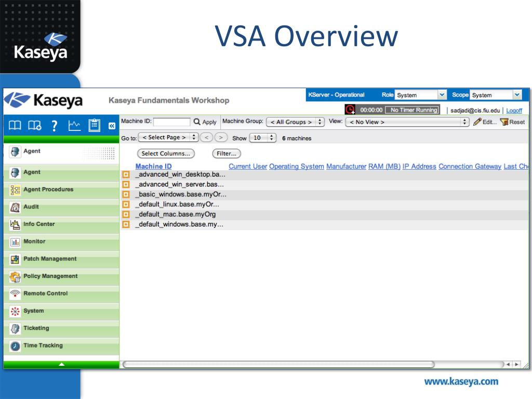
Task: Click the Machine ID input field
Action: (x=171, y=122)
